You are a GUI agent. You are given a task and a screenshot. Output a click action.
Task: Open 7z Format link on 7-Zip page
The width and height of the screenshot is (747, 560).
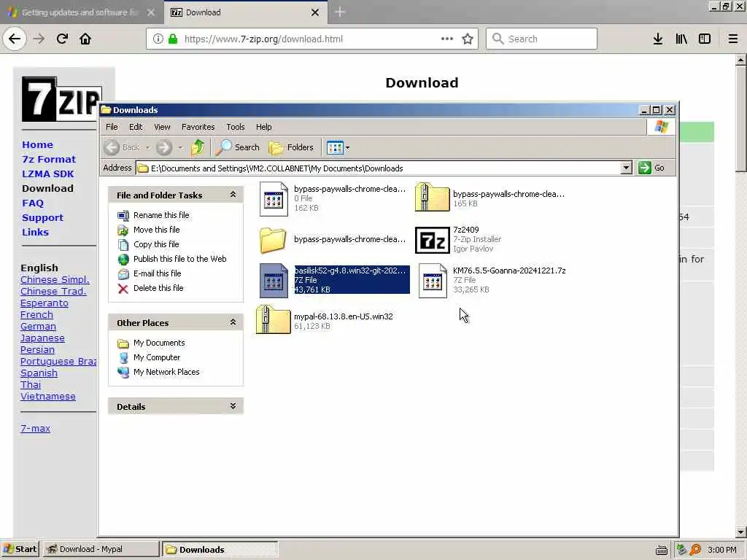(49, 159)
